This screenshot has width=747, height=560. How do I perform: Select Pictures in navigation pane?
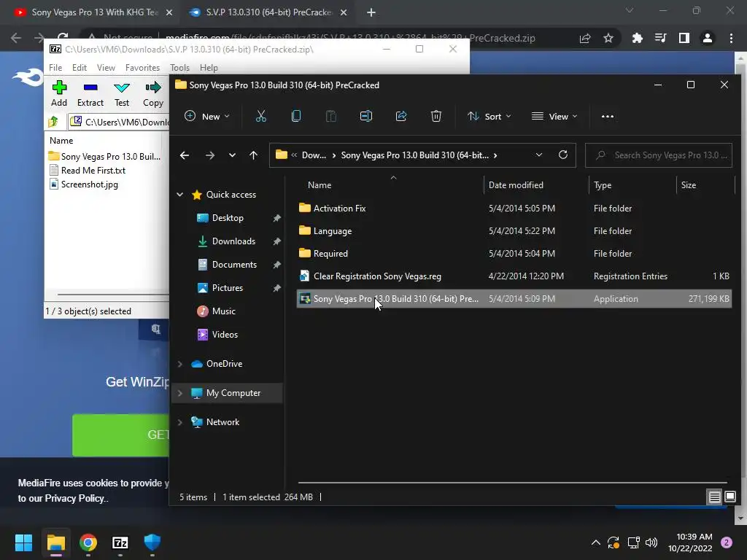point(228,287)
